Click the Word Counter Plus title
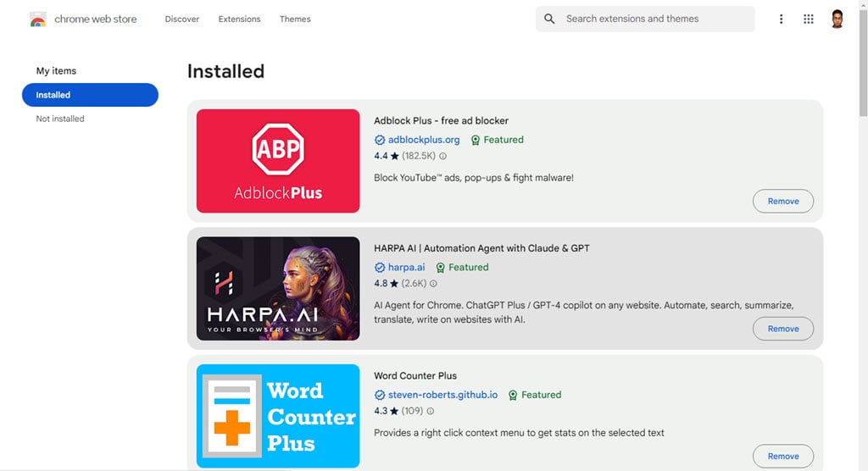The image size is (868, 471). pyautogui.click(x=415, y=376)
